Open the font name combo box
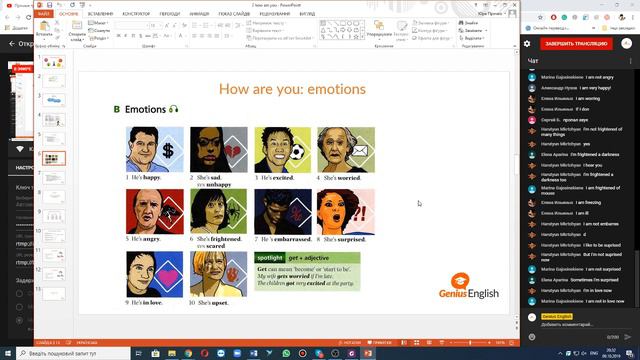 [x=131, y=26]
